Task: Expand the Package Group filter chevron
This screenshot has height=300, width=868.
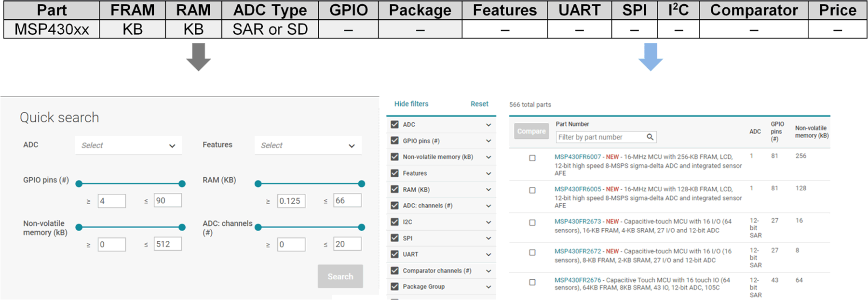Action: point(488,287)
